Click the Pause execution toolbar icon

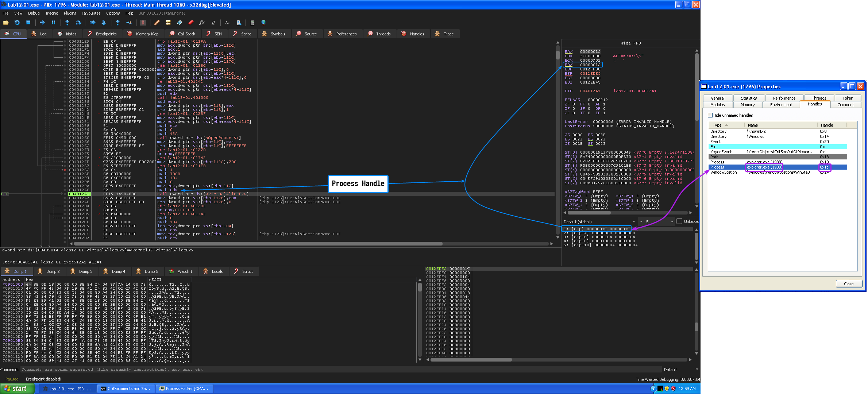tap(53, 23)
